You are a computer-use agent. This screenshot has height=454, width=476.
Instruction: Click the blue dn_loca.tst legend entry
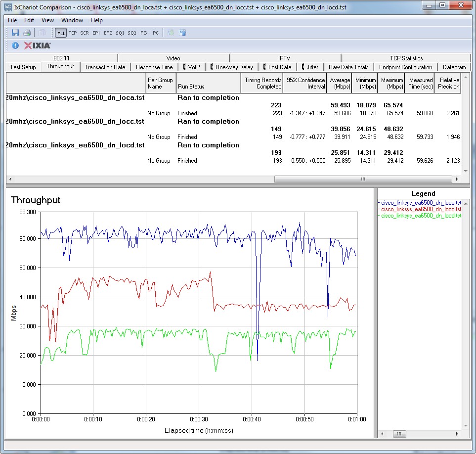click(x=421, y=203)
